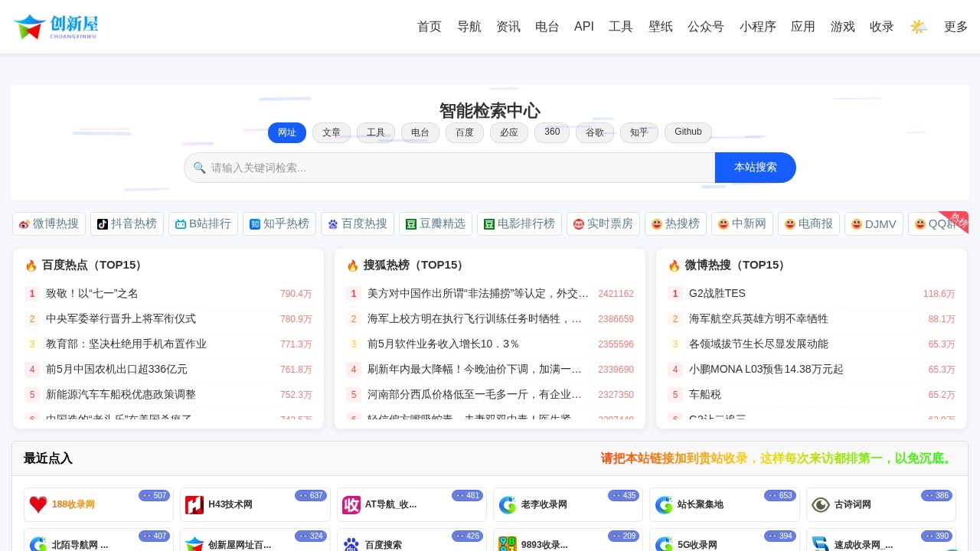This screenshot has width=980, height=551.
Task: Click the emoji icon beside 电商报
Action: coord(790,224)
